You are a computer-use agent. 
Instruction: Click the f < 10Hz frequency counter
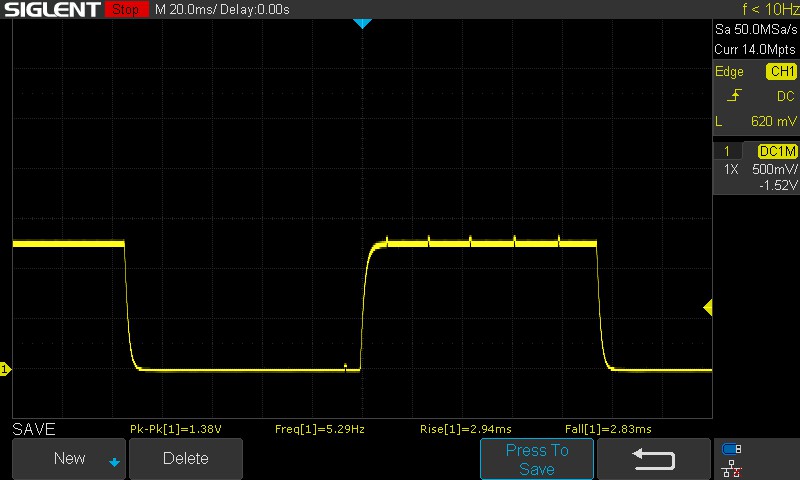point(770,9)
